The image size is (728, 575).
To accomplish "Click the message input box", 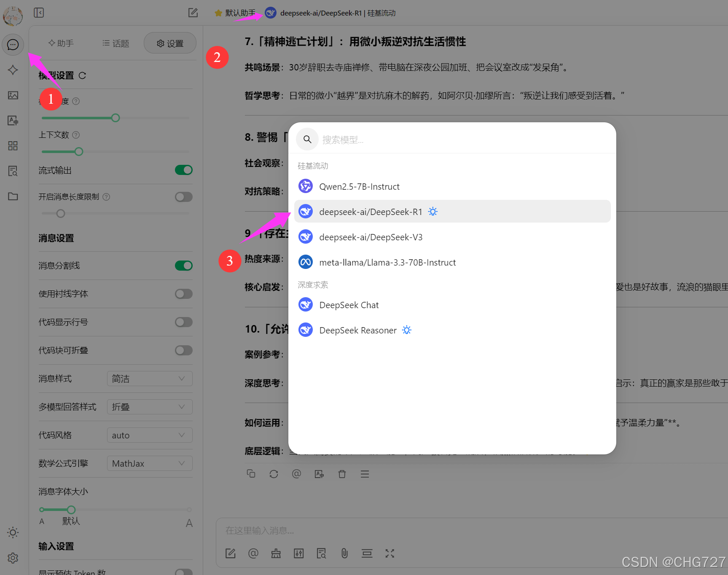I will (472, 530).
